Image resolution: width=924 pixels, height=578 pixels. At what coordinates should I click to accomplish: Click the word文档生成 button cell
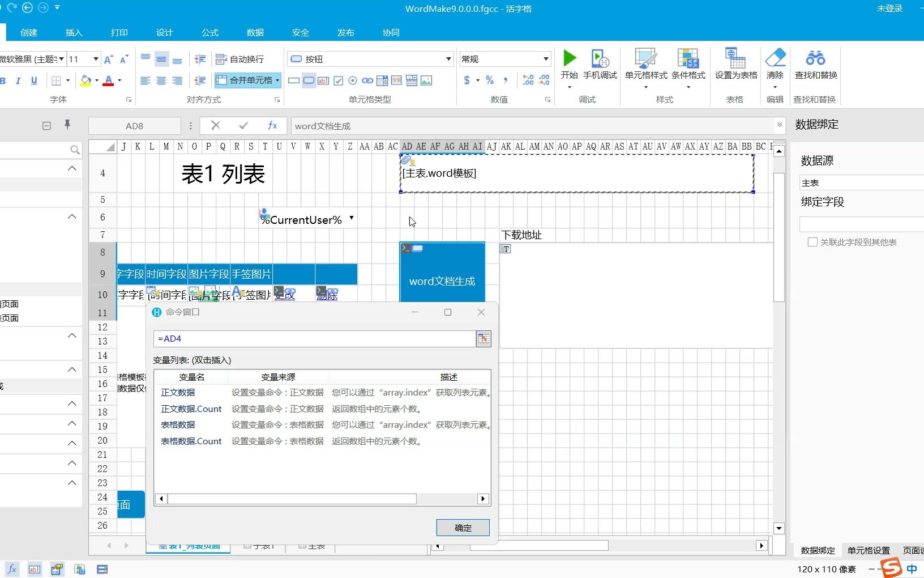(x=442, y=273)
